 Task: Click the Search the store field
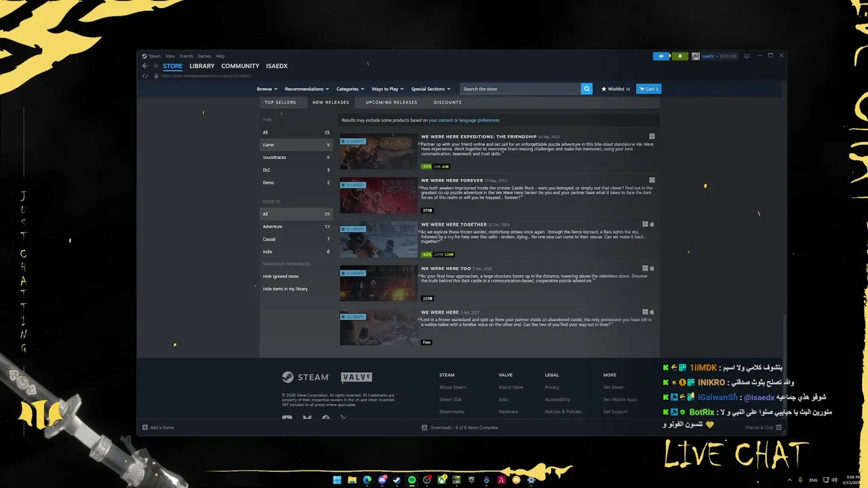[x=521, y=89]
